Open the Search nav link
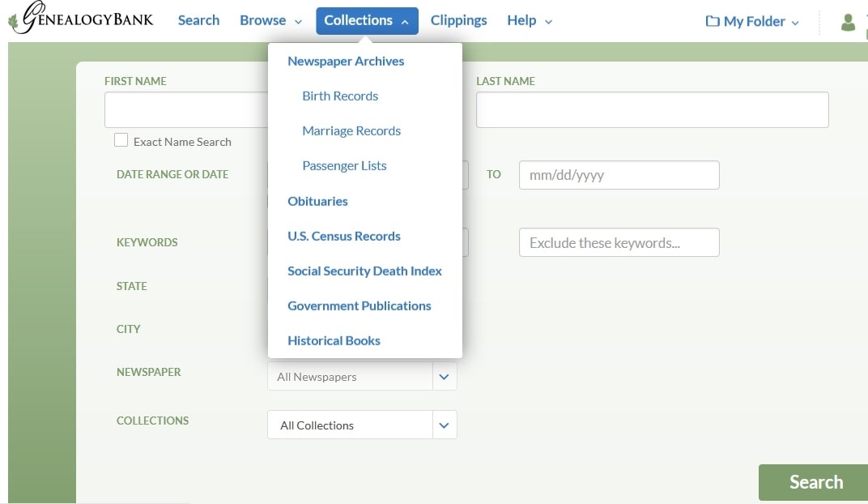This screenshot has width=868, height=504. coord(198,20)
